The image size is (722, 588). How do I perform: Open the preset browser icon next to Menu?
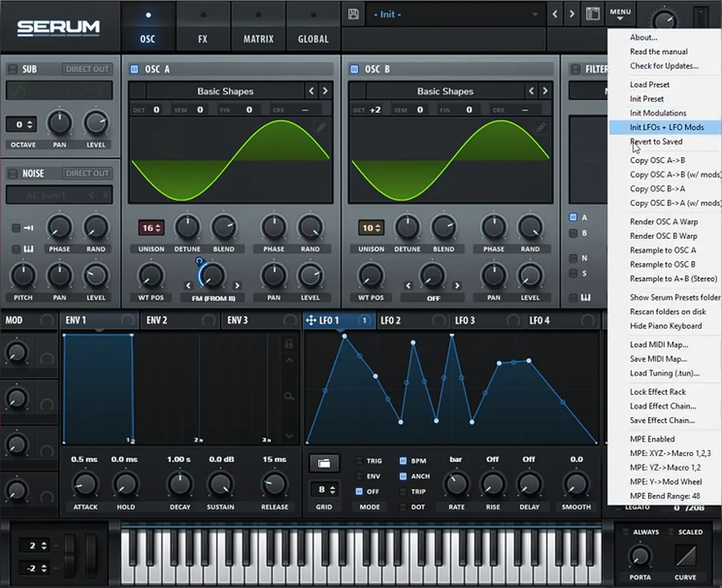(x=592, y=14)
